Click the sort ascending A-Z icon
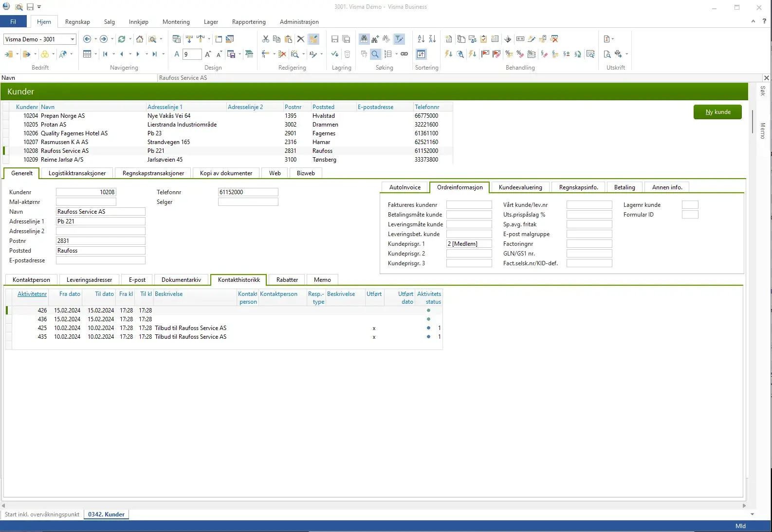 point(421,39)
